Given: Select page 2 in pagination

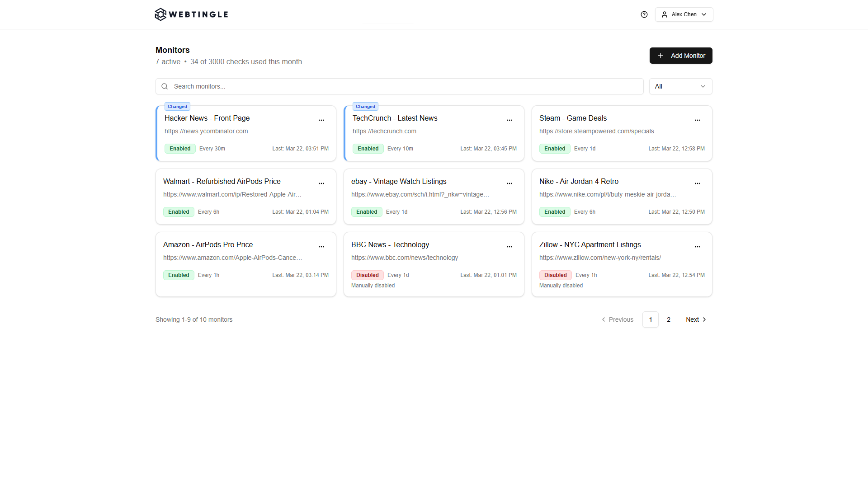Looking at the screenshot, I should 669,319.
